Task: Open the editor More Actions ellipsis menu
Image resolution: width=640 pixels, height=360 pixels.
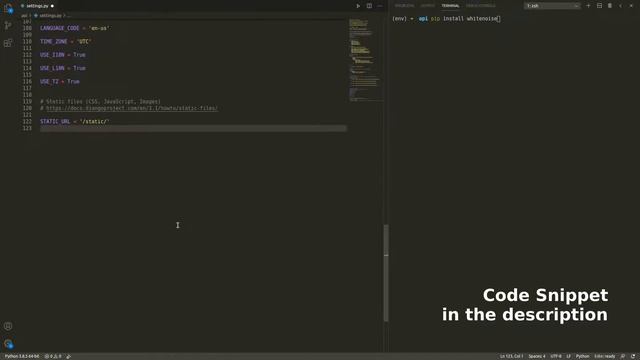Action: coord(380,6)
